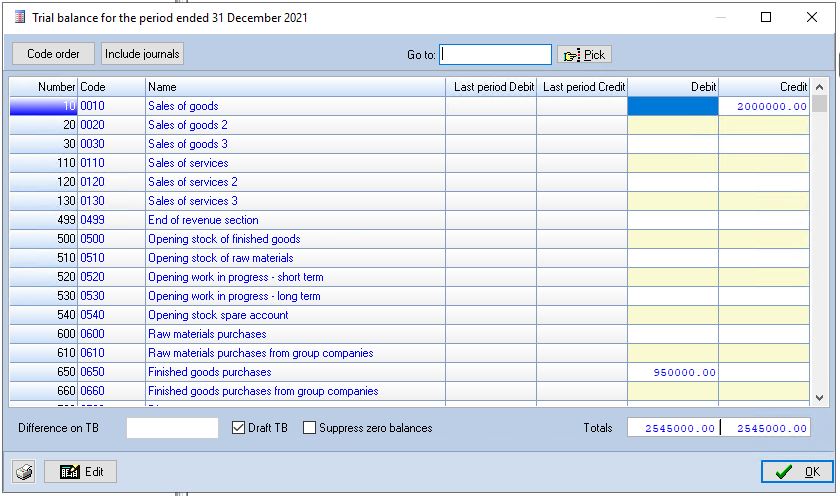
Task: Click the Debit cell for Sales of goods 2
Action: point(673,125)
